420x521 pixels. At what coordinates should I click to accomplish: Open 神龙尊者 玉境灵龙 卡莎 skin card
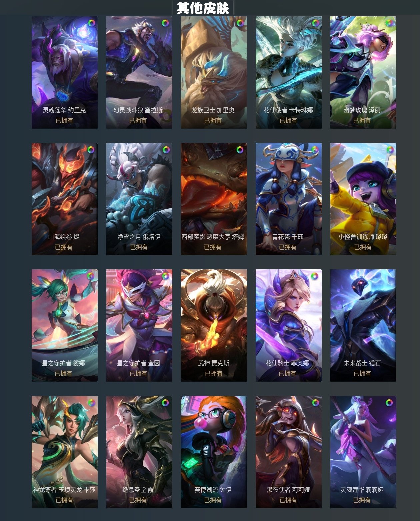(x=65, y=452)
